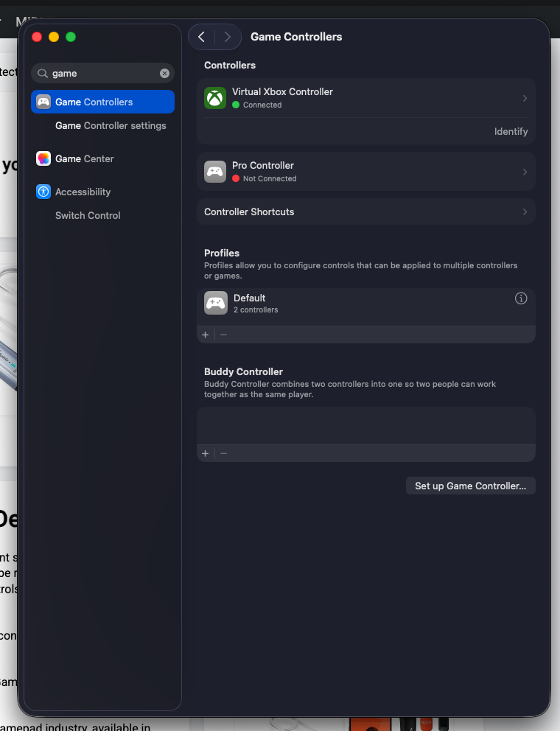Select Game Controller settings sidebar result
Screen dimensions: 560x731
pos(111,125)
